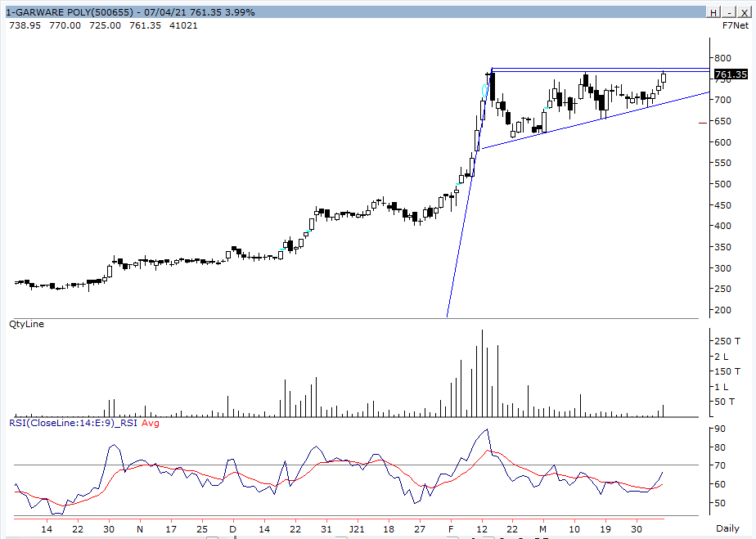Click the volume value 41021
Viewport: 756px width, 539px height.
click(184, 25)
